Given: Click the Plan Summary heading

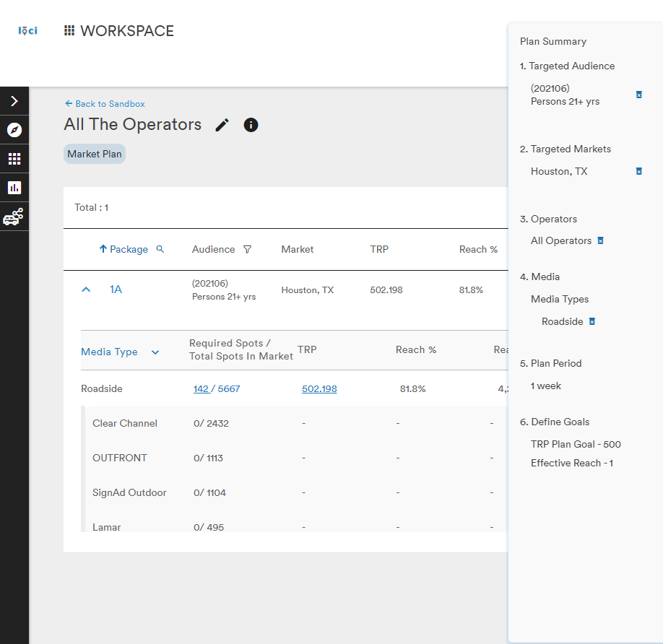Looking at the screenshot, I should click(x=553, y=41).
